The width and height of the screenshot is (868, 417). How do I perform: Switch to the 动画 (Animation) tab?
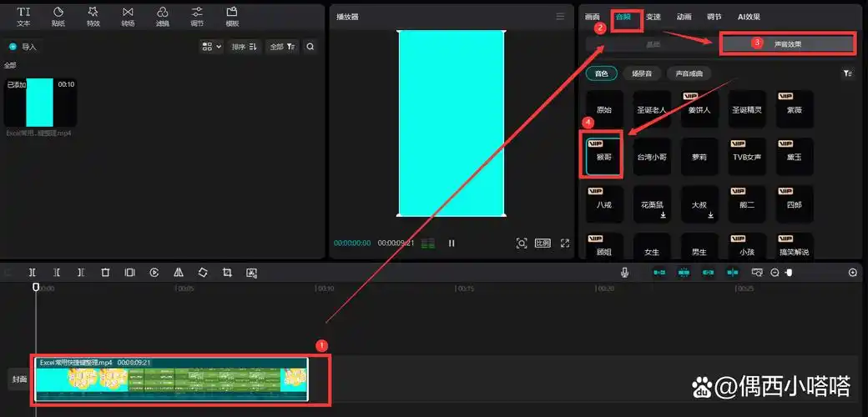pyautogui.click(x=684, y=17)
